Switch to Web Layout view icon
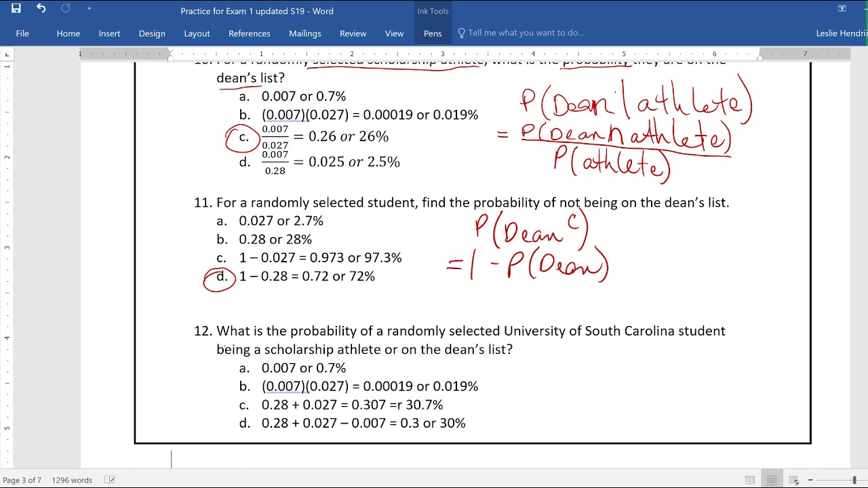 (x=794, y=480)
